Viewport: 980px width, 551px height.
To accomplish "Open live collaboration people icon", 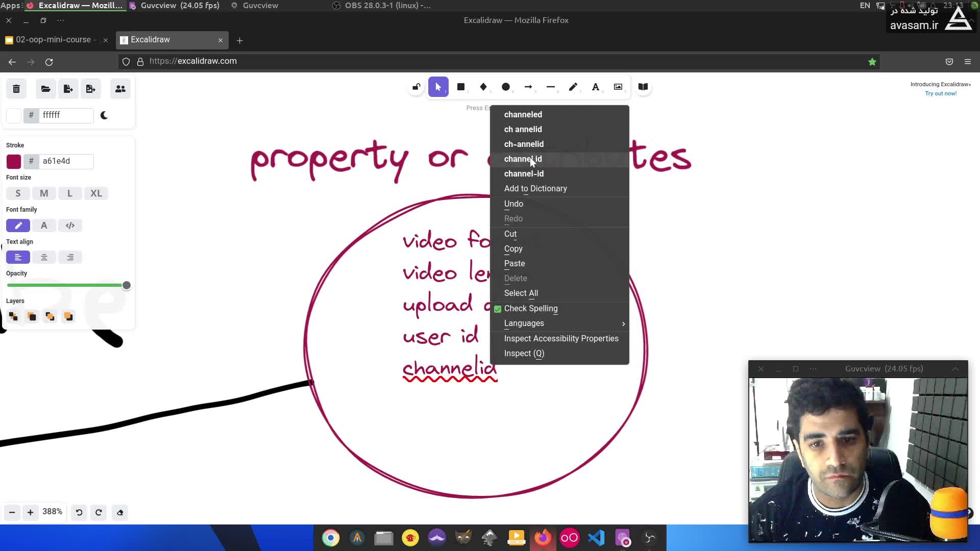I will 120,89.
